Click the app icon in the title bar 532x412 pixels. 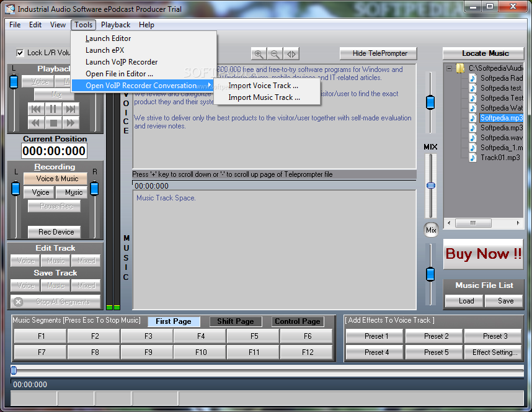[x=10, y=9]
